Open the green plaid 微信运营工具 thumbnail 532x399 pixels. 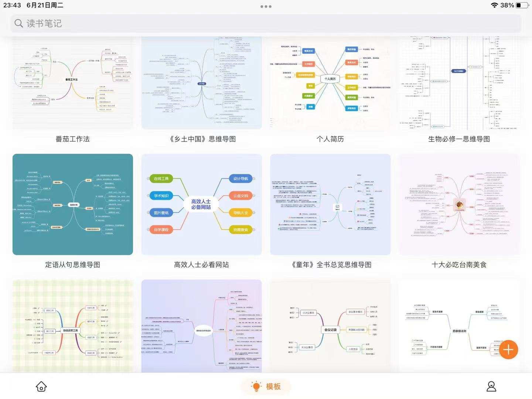(73, 326)
